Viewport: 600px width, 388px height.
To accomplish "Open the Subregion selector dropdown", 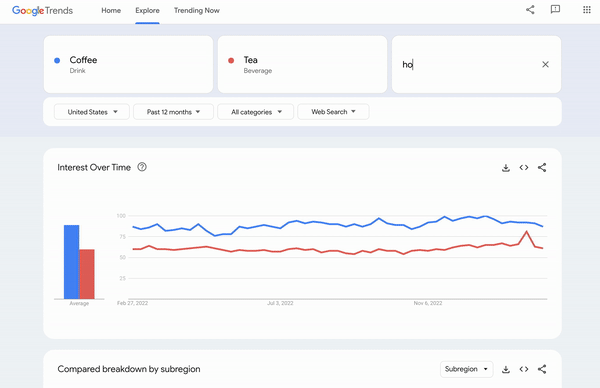I will tap(466, 369).
